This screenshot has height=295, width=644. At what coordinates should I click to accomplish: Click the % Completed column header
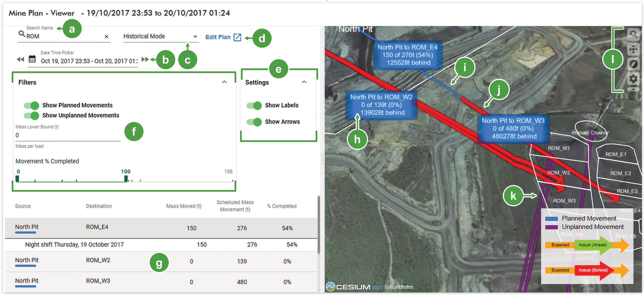[x=282, y=206]
